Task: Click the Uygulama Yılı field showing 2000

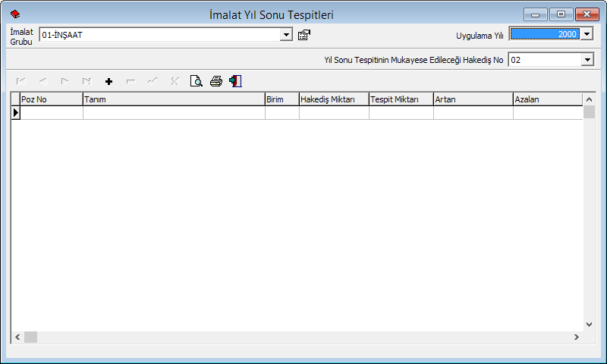Action: coord(544,34)
